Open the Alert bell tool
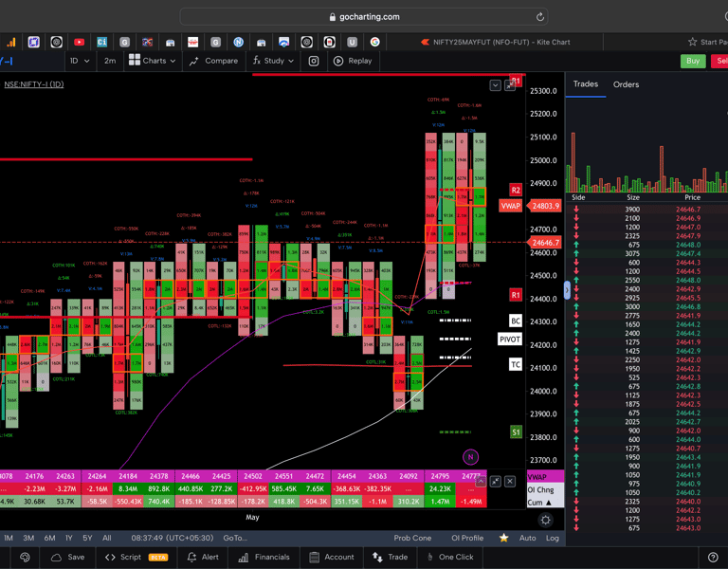This screenshot has width=728, height=569. tap(202, 557)
